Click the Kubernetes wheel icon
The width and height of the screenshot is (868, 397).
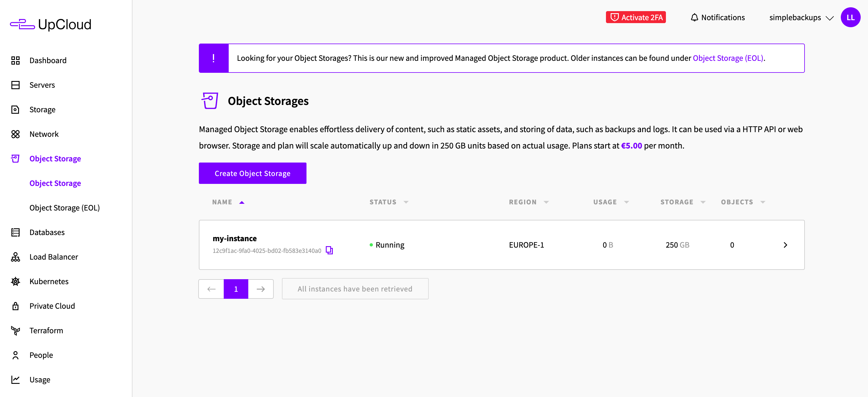click(x=15, y=281)
